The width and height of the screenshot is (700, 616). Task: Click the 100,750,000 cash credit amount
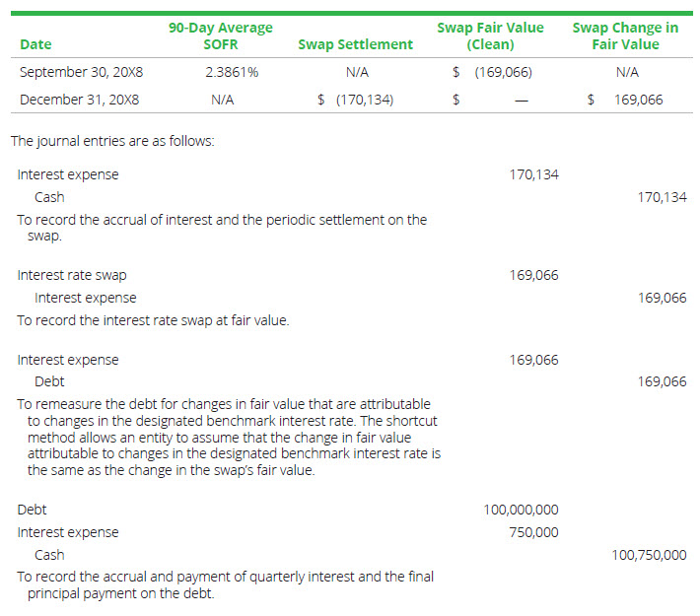(x=649, y=555)
